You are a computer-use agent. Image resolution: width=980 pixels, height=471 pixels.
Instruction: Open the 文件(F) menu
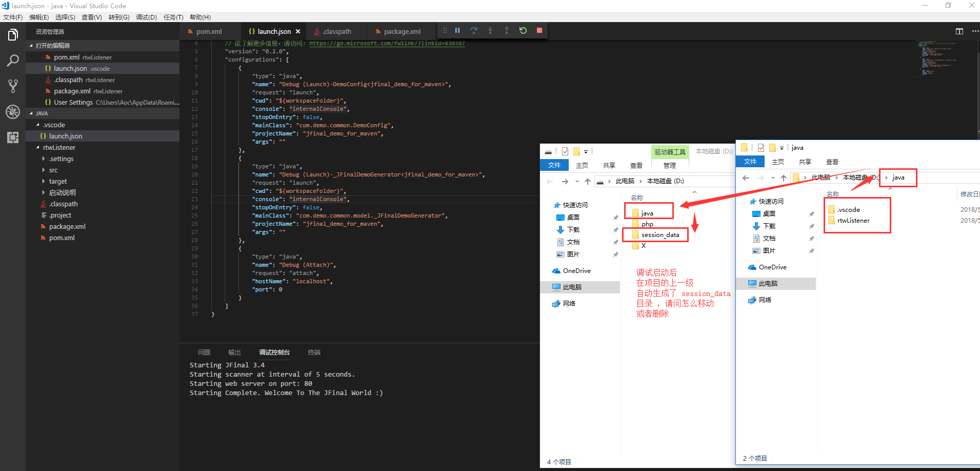(x=13, y=17)
